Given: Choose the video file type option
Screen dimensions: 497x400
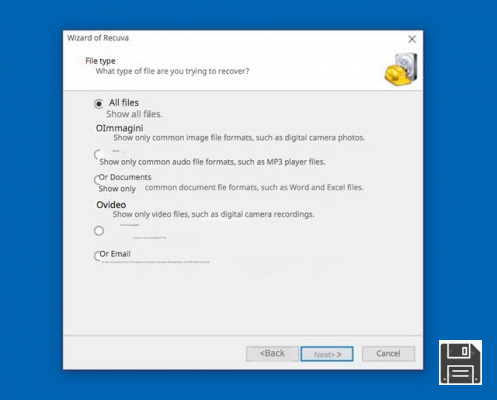Looking at the screenshot, I should tap(111, 205).
